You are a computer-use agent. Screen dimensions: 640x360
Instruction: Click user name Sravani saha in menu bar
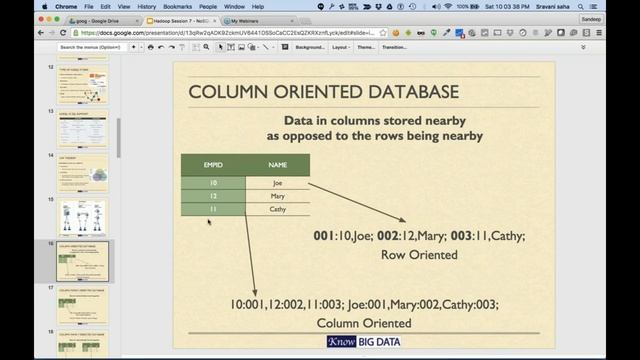coord(553,7)
